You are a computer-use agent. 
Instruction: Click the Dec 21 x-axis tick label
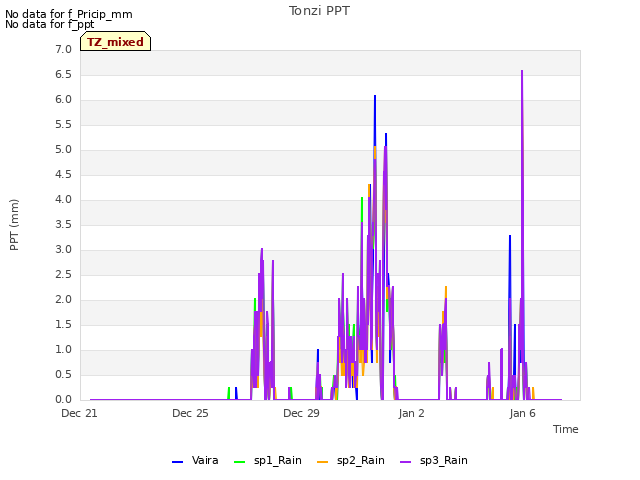tap(79, 413)
